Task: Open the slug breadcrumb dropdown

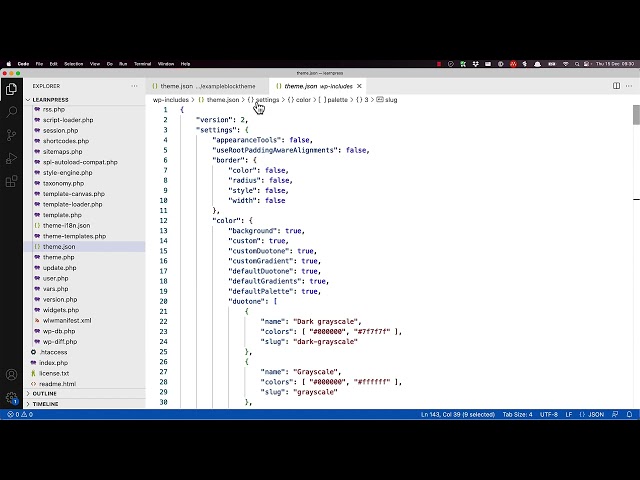Action: (x=387, y=100)
